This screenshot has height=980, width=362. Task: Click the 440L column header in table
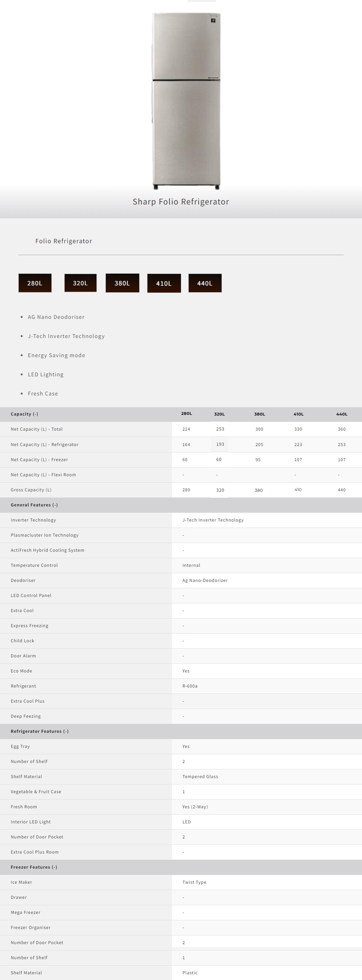tap(342, 414)
